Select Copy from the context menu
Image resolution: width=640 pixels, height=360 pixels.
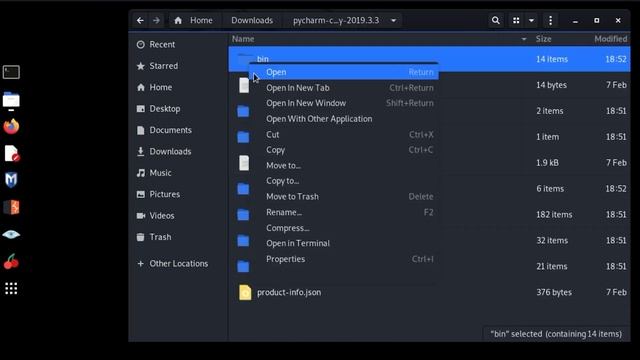[x=344, y=150]
